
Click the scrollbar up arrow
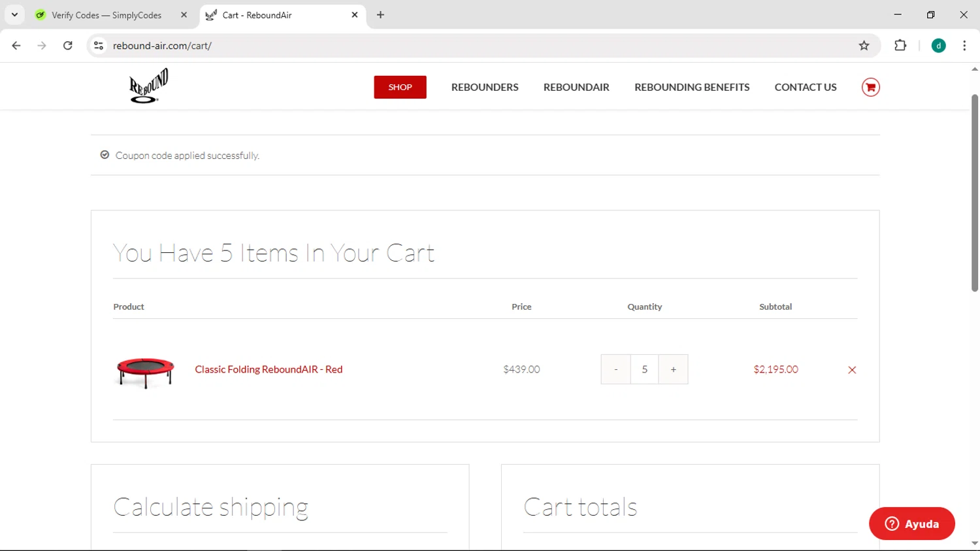[975, 69]
